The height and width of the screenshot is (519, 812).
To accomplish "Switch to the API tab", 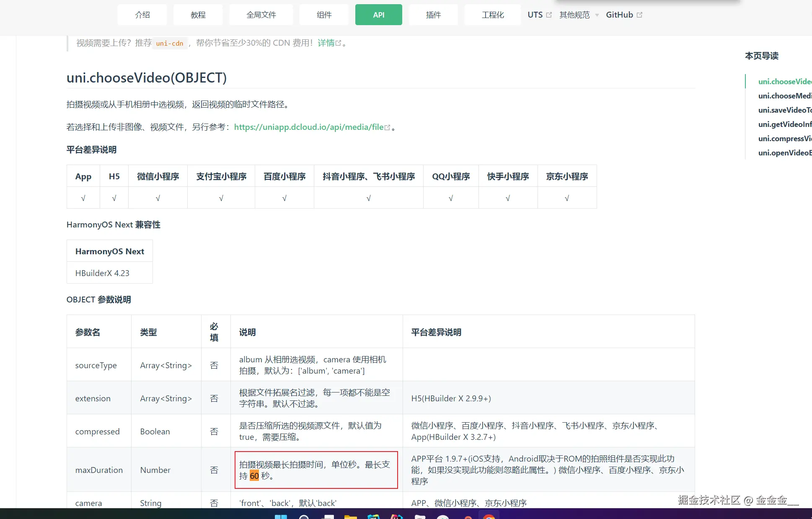I will coord(378,15).
